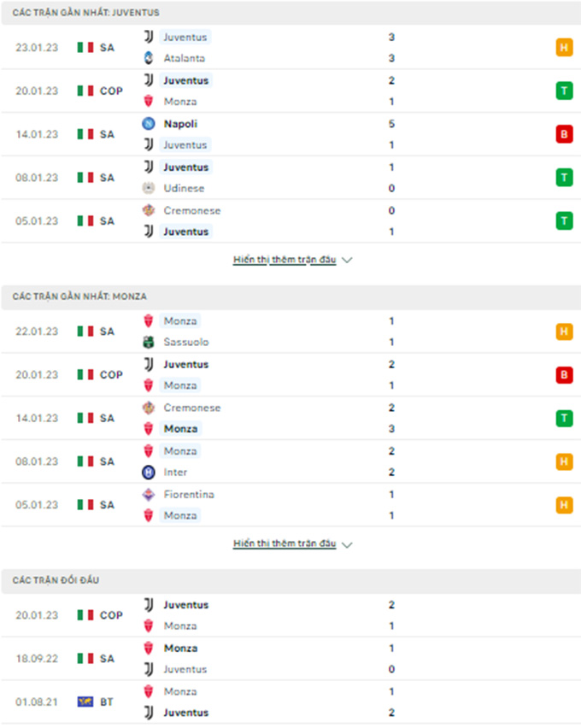Expand more matches under the Monza section
Image resolution: width=581 pixels, height=728 pixels.
(292, 543)
